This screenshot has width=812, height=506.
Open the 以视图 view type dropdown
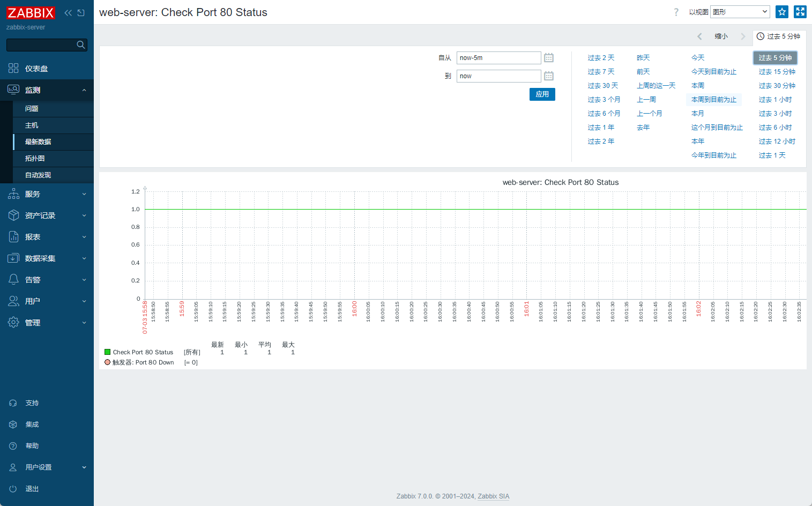click(740, 12)
